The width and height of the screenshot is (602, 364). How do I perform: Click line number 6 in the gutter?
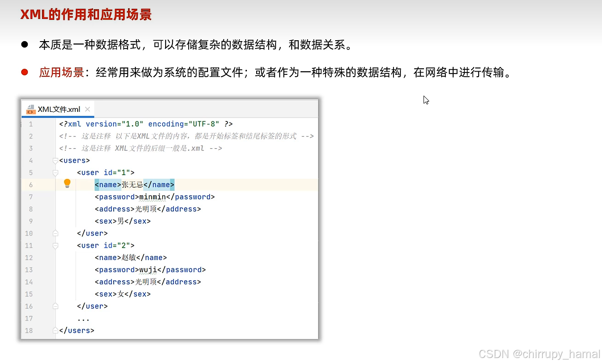[31, 185]
